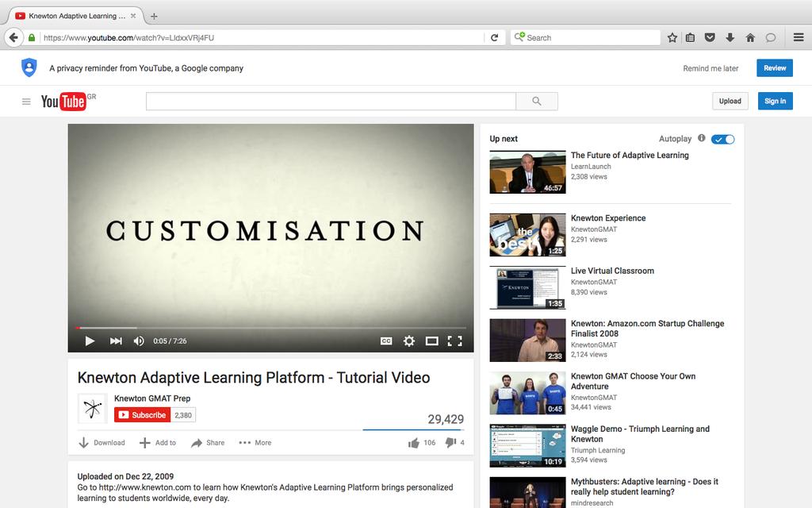This screenshot has width=812, height=508.
Task: Bookmark this page with the star icon
Action: click(672, 37)
